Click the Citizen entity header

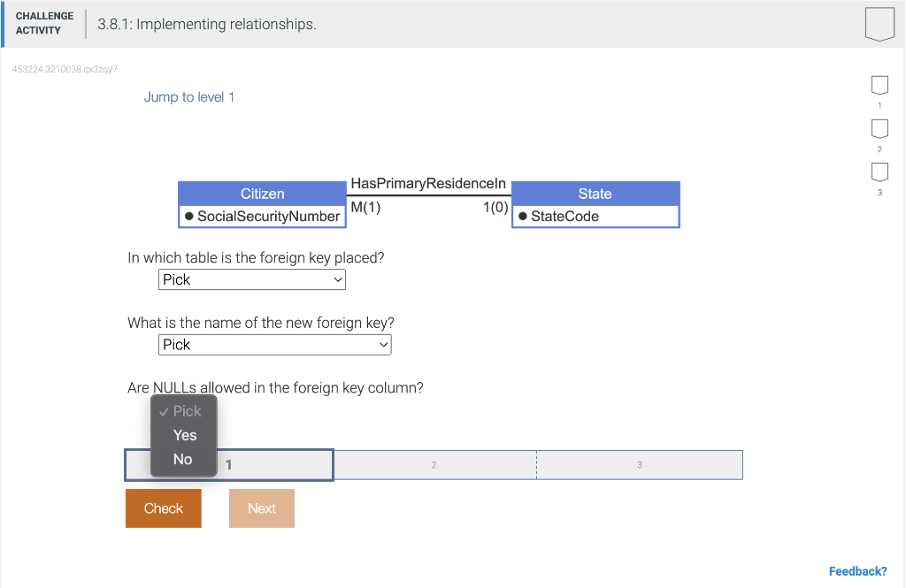262,194
